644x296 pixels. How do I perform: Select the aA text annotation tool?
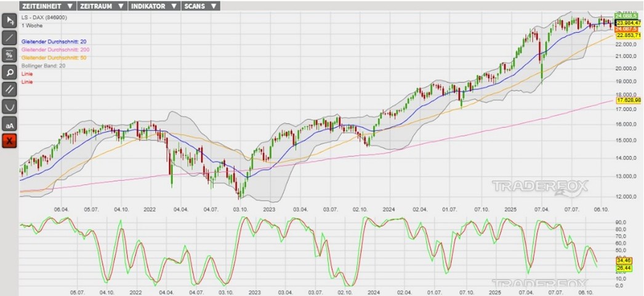[10, 125]
